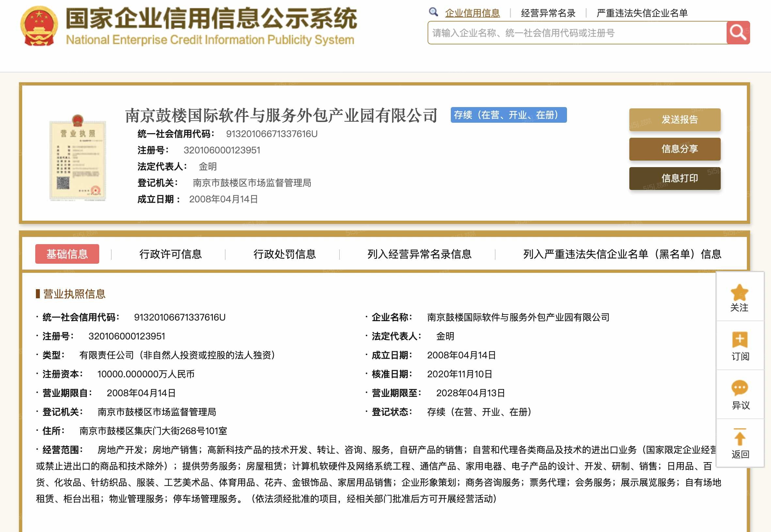Select the 基础信息 tab
The height and width of the screenshot is (532, 771).
tap(67, 254)
